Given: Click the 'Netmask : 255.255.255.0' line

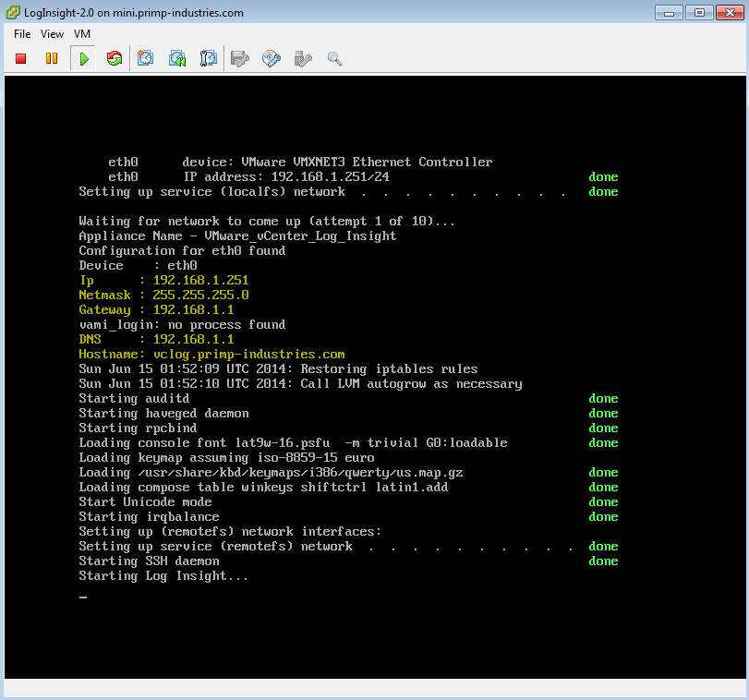Looking at the screenshot, I should 163,296.
